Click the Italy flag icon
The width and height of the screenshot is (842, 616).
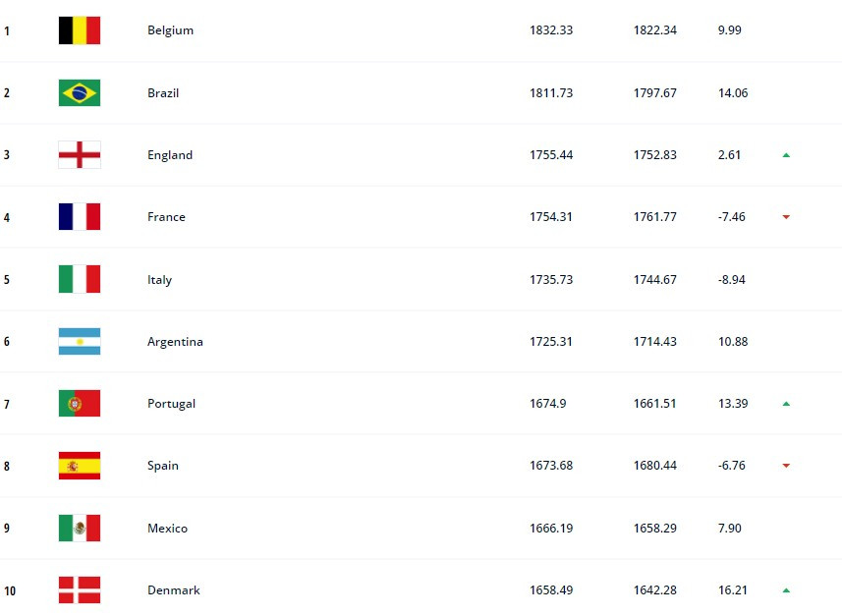point(80,279)
